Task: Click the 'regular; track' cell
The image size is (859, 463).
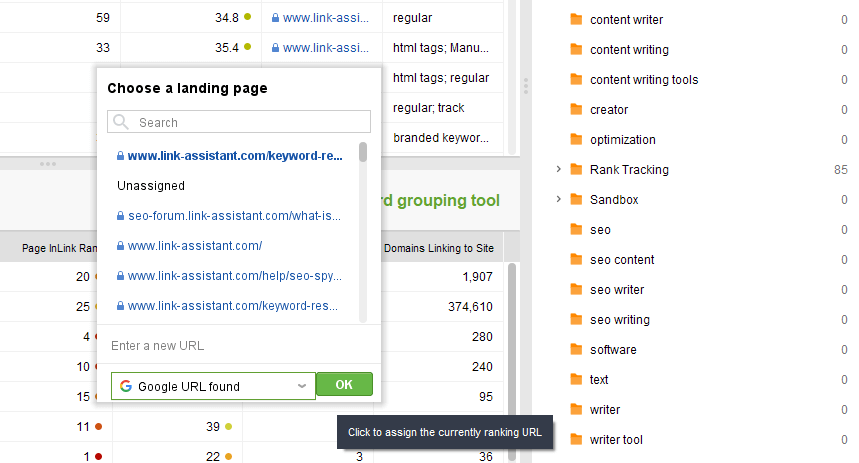Action: click(x=428, y=108)
